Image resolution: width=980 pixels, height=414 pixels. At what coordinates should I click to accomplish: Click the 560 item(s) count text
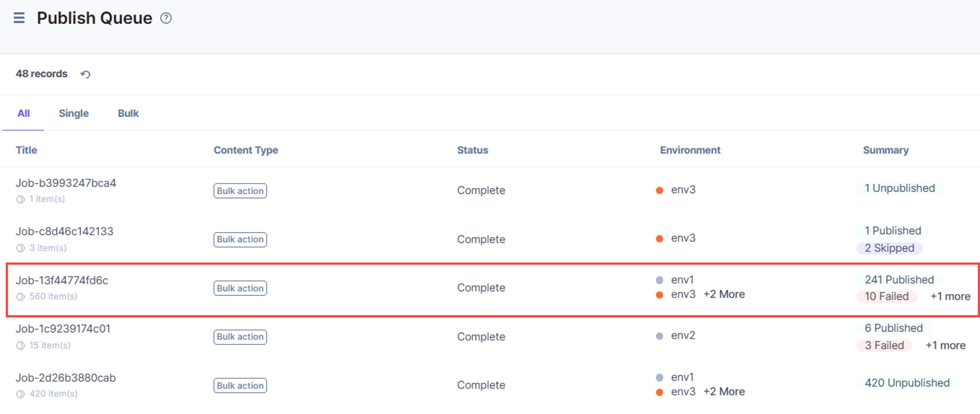coord(53,296)
